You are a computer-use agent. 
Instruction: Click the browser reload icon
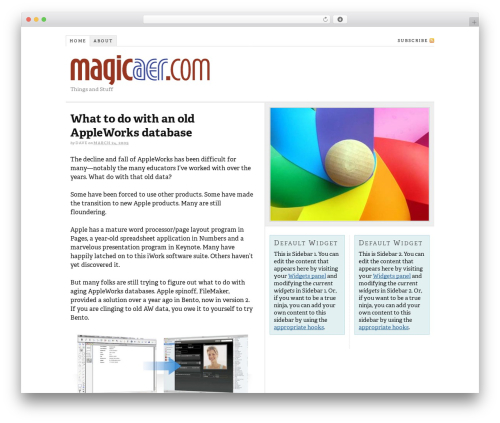[x=325, y=20]
